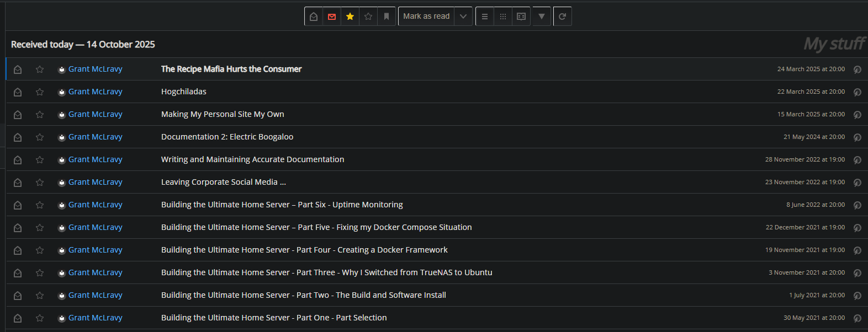868x332 pixels.
Task: Switch to normal list view
Action: [485, 17]
